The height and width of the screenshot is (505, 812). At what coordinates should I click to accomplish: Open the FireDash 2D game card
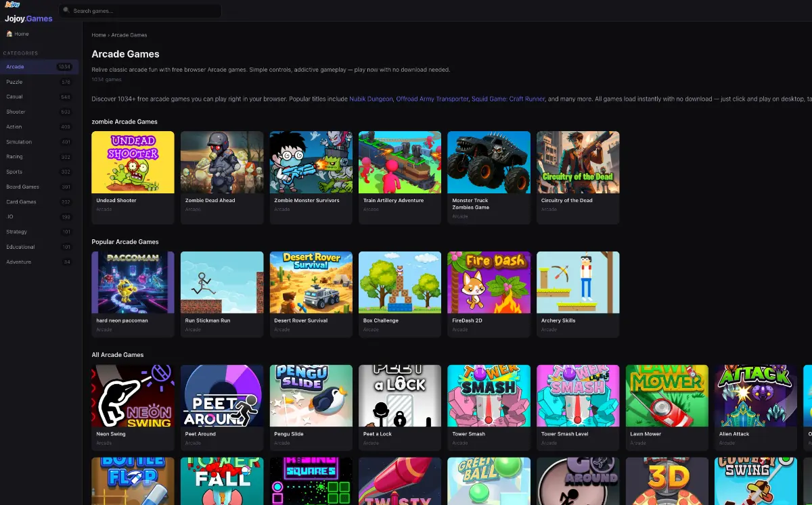(489, 282)
